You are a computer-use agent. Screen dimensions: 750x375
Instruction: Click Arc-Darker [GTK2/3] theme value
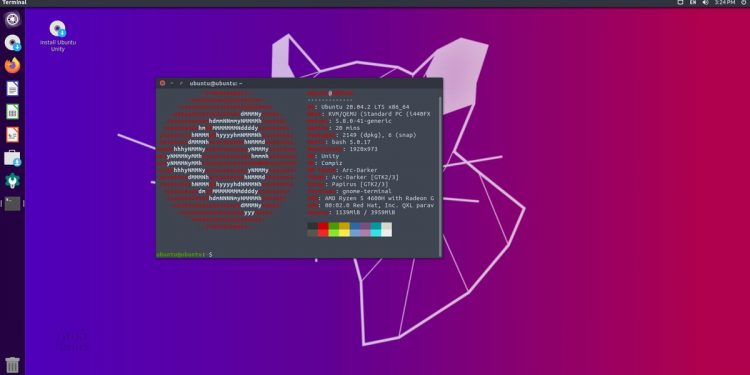coord(365,177)
